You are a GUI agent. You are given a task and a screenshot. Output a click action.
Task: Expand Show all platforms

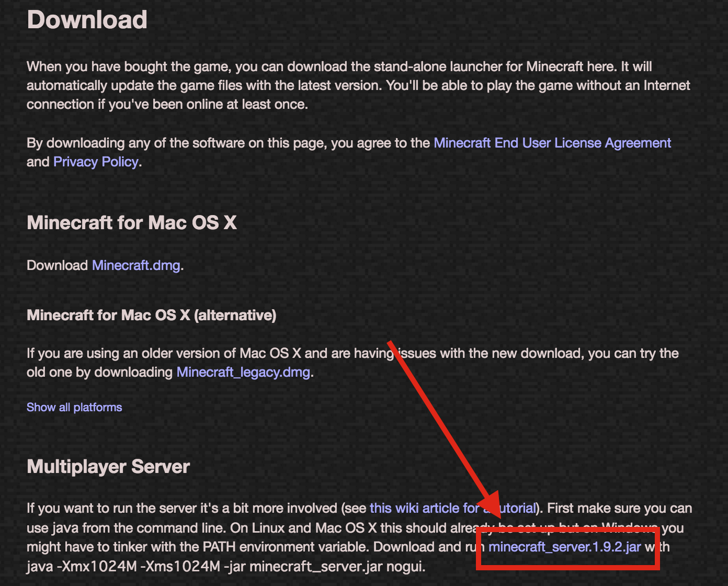[x=74, y=407]
